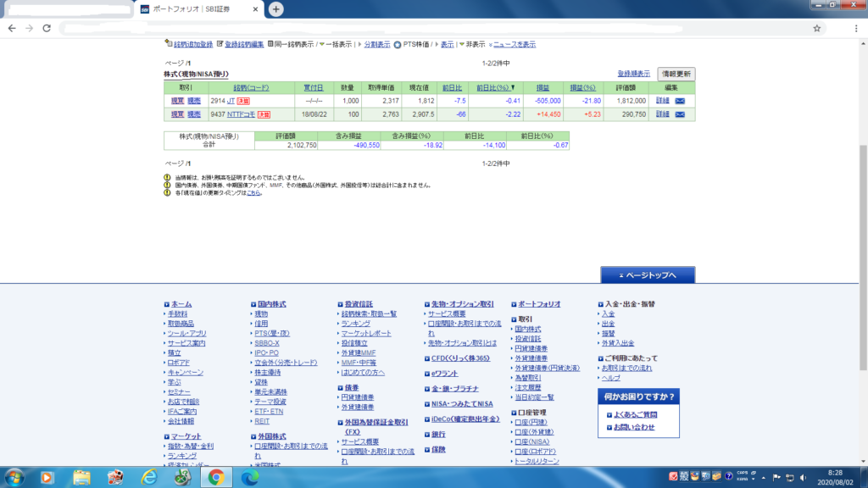Open the network tray icon
The image size is (868, 488).
[790, 478]
